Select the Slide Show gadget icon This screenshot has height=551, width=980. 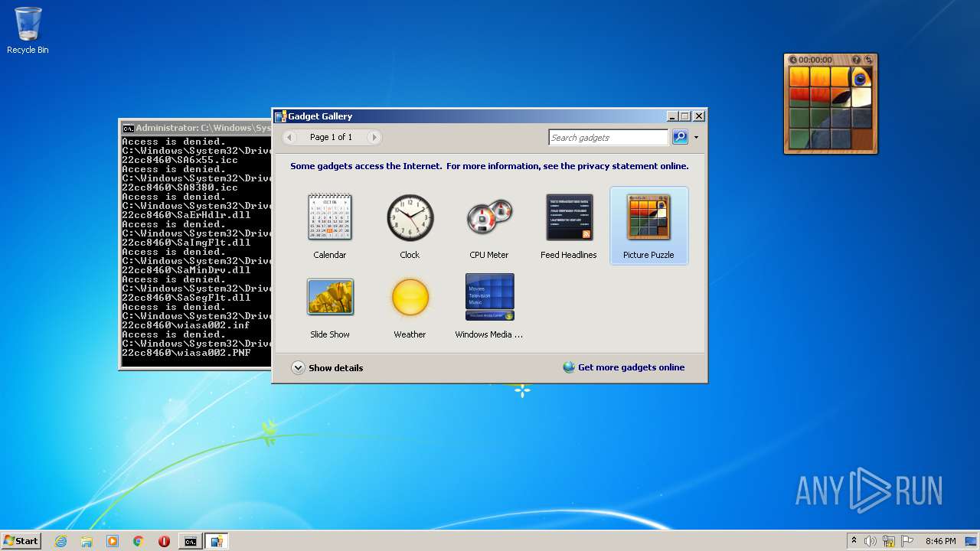(330, 297)
